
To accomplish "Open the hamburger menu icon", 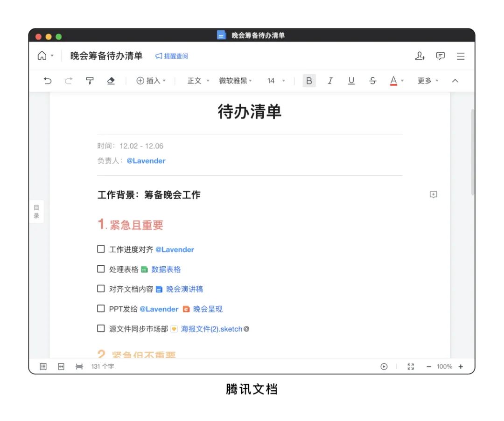I will [461, 56].
